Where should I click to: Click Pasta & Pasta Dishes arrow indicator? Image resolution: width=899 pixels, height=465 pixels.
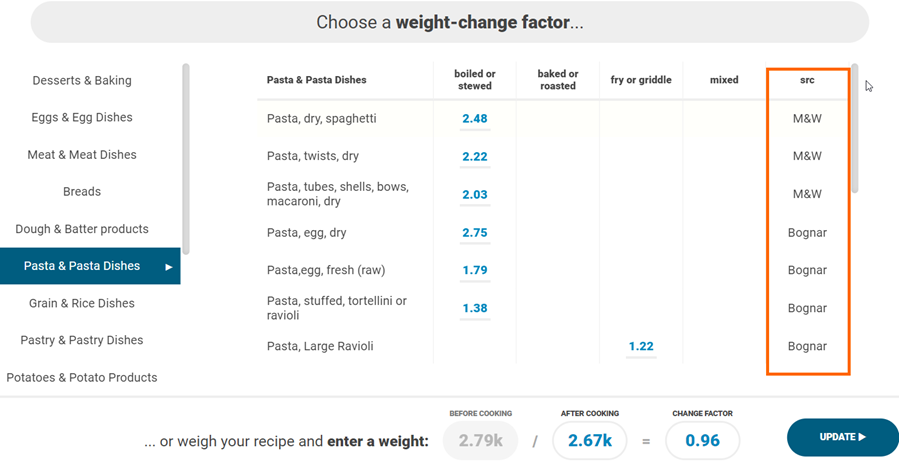tap(169, 267)
